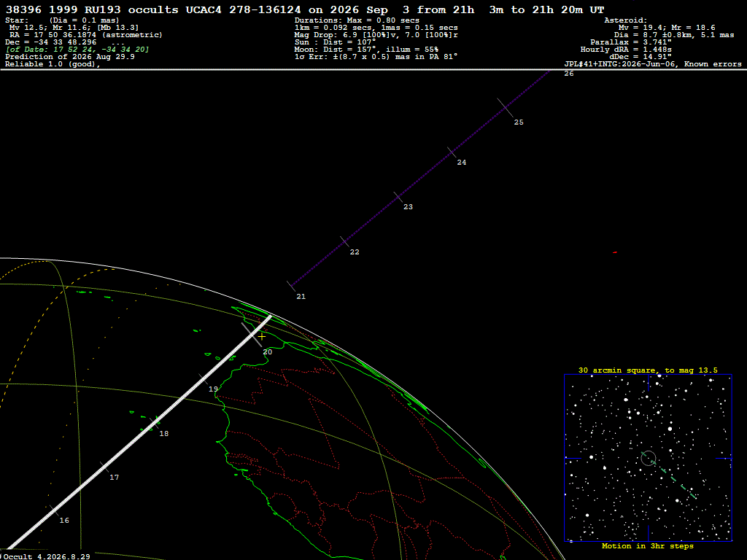747x560 pixels.
Task: Click the target circle in the star chart
Action: click(x=648, y=458)
